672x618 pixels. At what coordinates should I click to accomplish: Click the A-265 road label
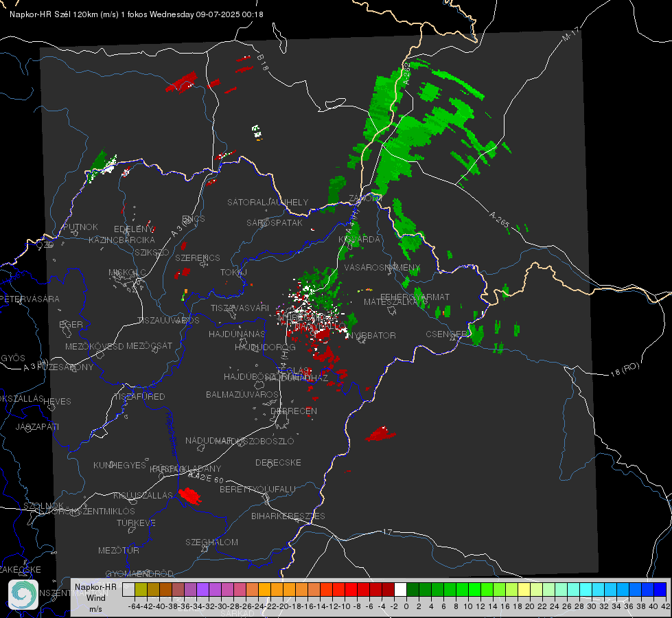499,219
